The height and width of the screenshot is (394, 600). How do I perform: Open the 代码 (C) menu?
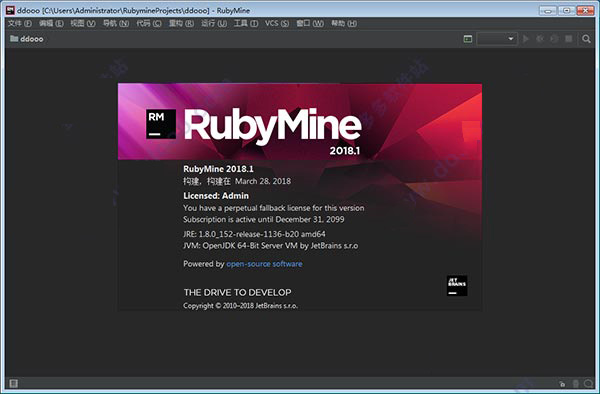pyautogui.click(x=149, y=23)
